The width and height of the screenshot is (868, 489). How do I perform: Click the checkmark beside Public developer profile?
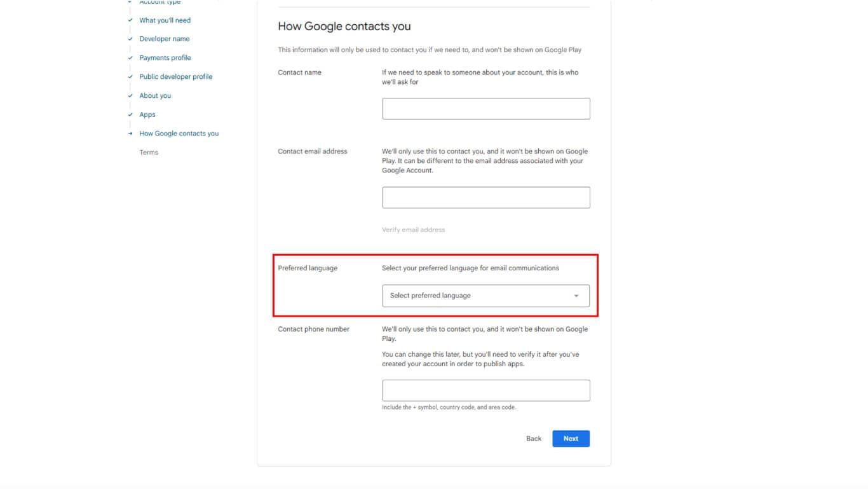(x=130, y=77)
